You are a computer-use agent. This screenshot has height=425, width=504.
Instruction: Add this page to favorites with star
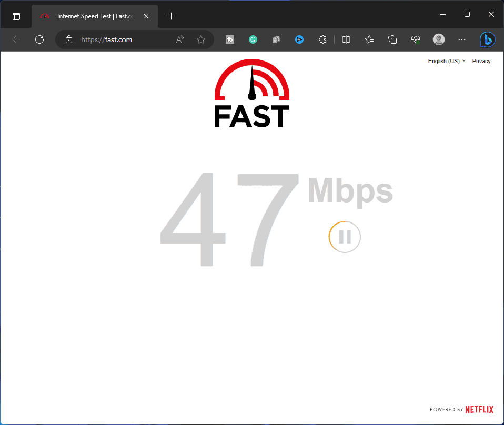click(200, 39)
